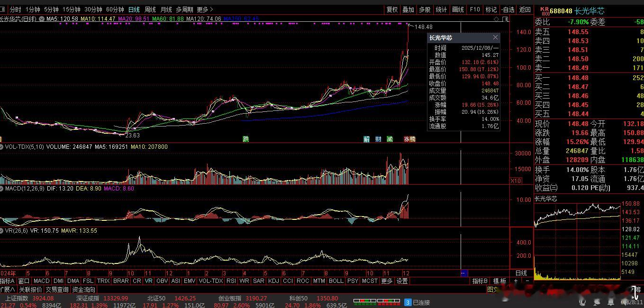Click the 日线 label under the chart
This screenshot has width=644, height=308.
[521, 273]
